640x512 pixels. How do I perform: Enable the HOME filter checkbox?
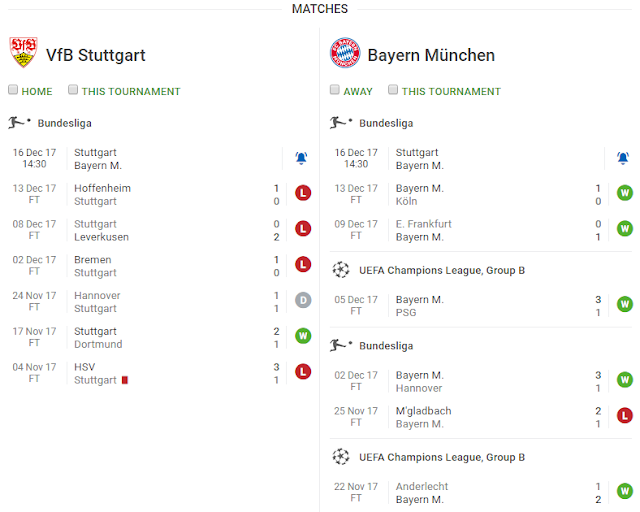click(x=13, y=90)
